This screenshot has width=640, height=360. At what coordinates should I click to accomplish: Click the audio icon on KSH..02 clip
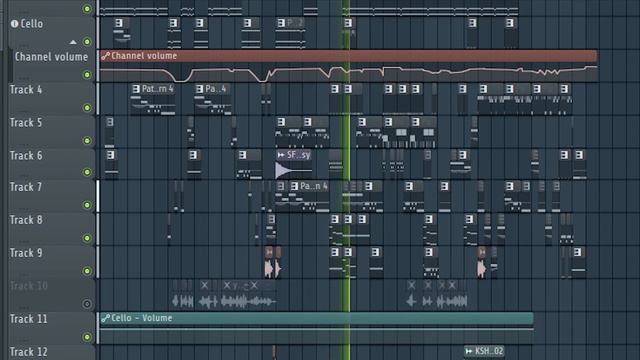[x=469, y=351]
